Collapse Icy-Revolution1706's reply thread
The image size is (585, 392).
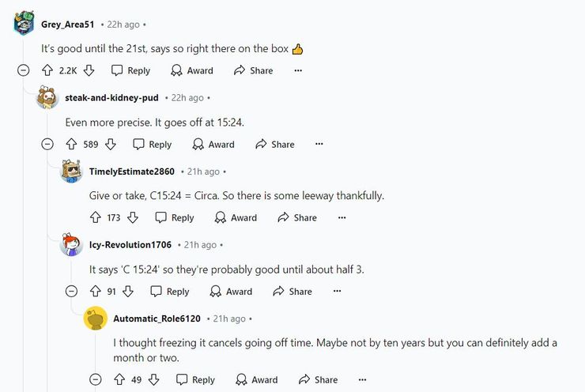pyautogui.click(x=72, y=291)
